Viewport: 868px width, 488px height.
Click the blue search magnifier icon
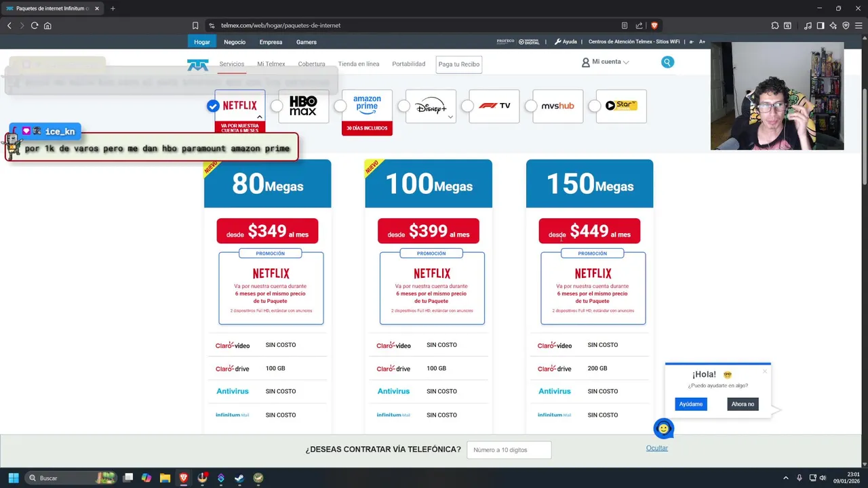pos(667,62)
